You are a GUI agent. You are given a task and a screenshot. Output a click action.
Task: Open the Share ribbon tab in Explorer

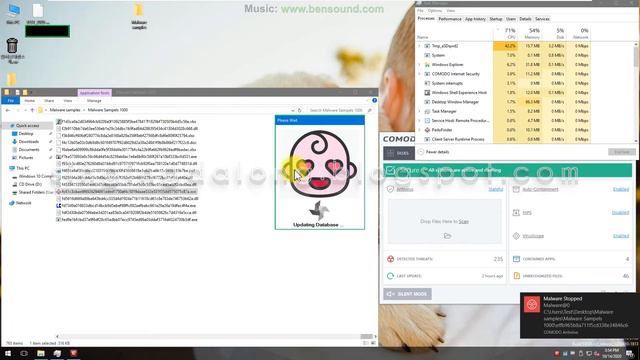[49, 100]
